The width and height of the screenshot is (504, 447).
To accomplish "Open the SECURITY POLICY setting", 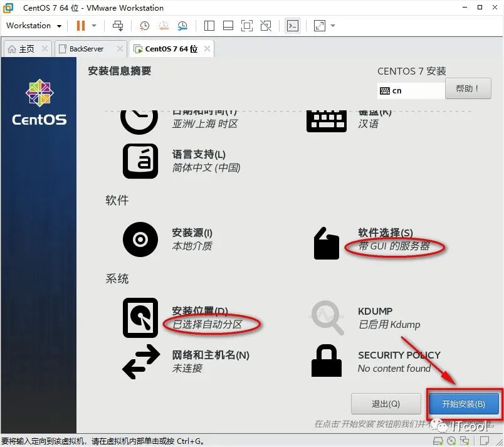I will tap(399, 355).
